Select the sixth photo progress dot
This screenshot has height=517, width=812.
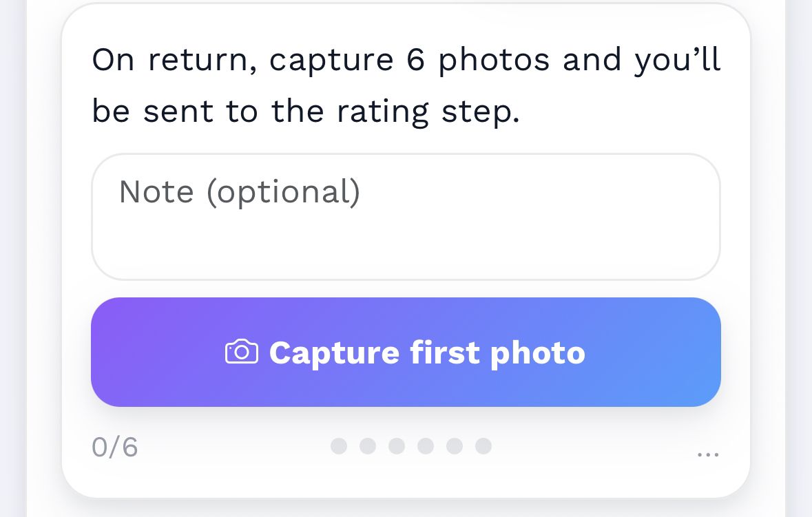tap(483, 446)
